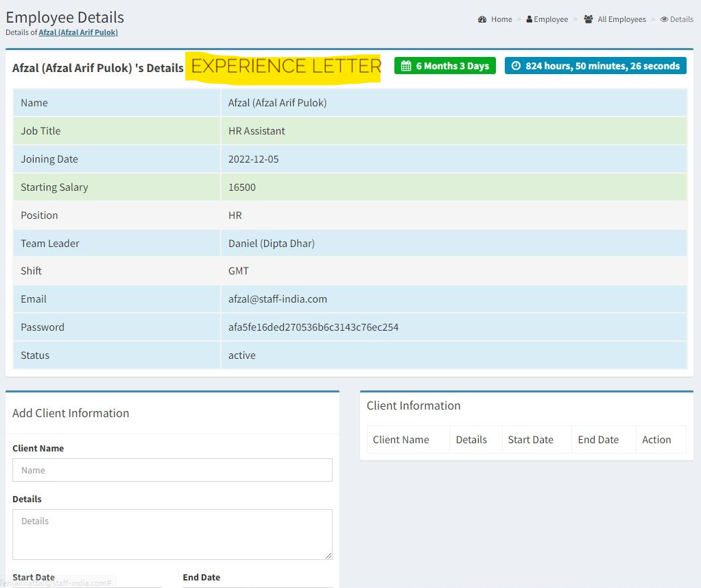Click the clock icon in the blue badge
This screenshot has width=701, height=588.
point(516,66)
